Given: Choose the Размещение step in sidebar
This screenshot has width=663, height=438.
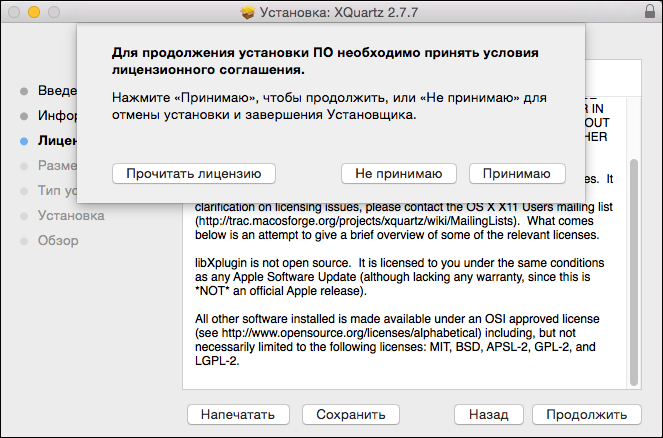Looking at the screenshot, I should point(57,165).
